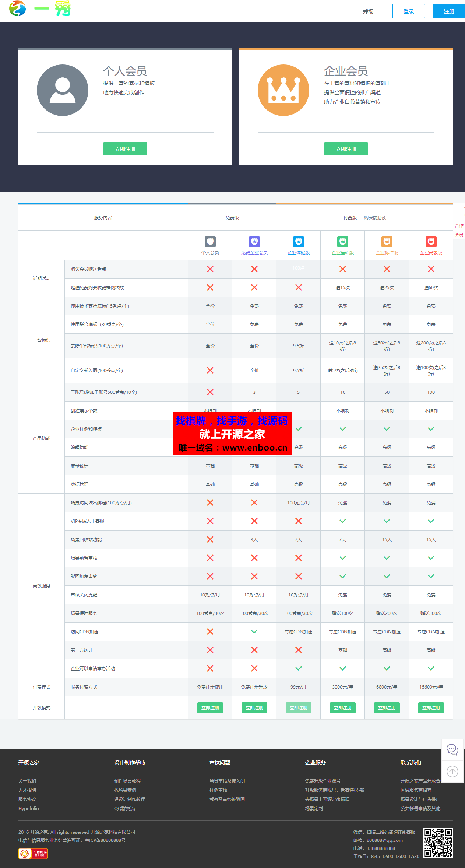Click the 合作 side tab
The height and width of the screenshot is (868, 465).
pyautogui.click(x=459, y=225)
